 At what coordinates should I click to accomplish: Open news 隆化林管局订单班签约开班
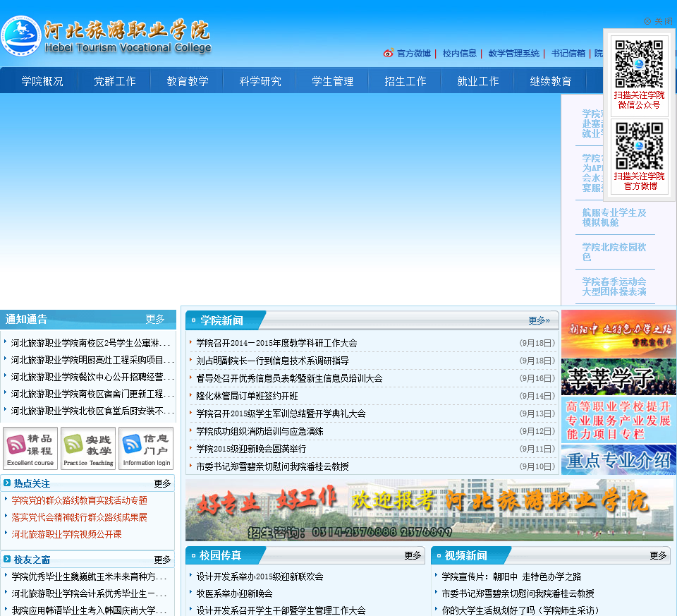tap(247, 396)
